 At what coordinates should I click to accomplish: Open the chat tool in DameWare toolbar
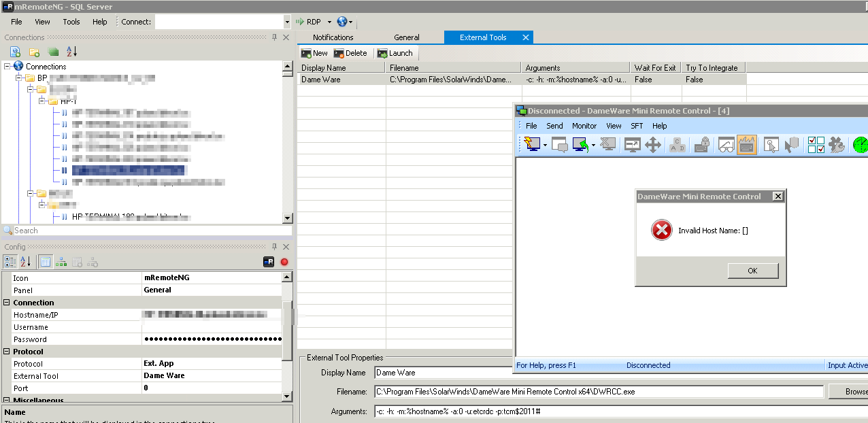click(x=560, y=144)
